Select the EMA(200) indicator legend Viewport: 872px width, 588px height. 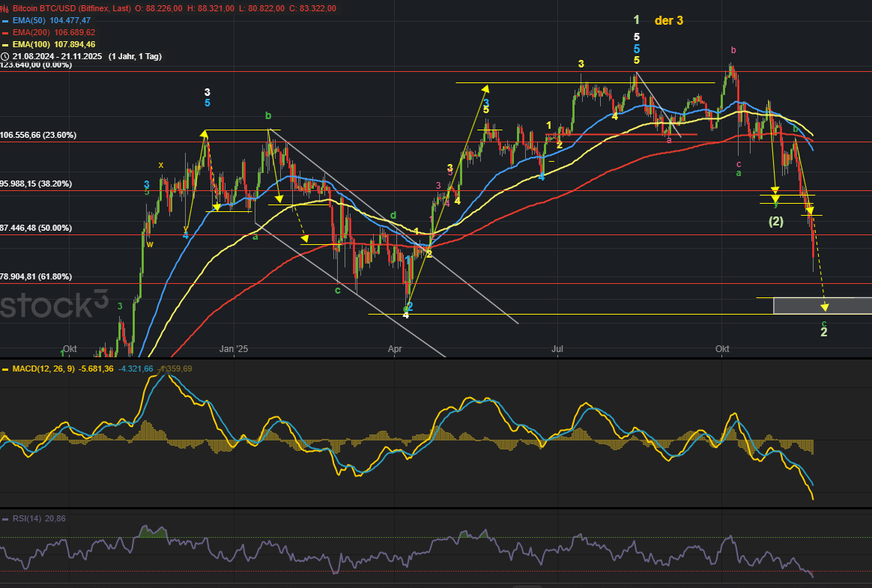(x=54, y=32)
